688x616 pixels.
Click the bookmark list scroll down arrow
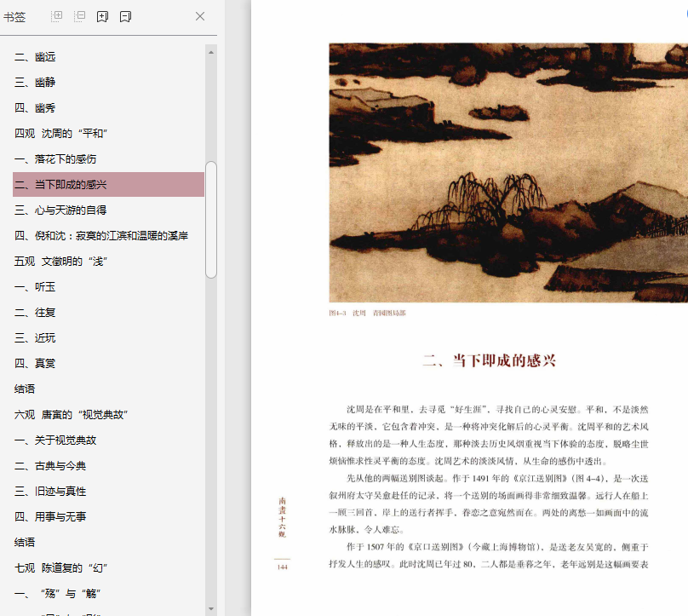pyautogui.click(x=211, y=609)
